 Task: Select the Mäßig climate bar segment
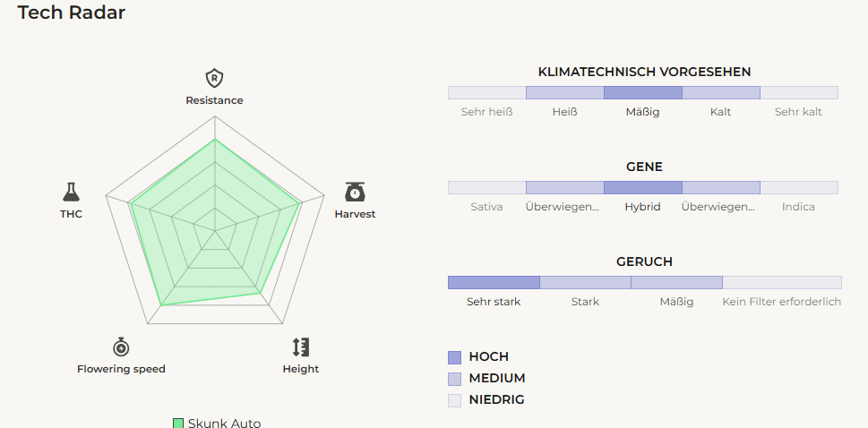pyautogui.click(x=642, y=93)
